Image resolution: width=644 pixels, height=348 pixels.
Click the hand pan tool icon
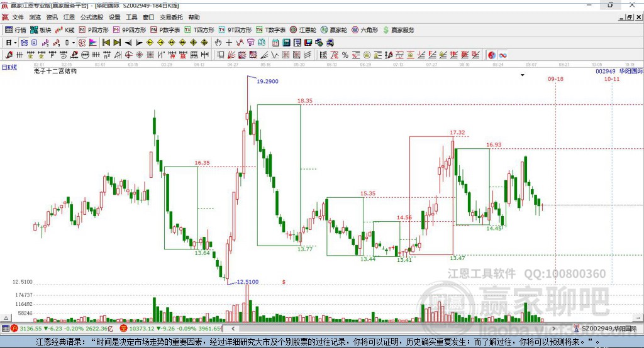click(218, 43)
